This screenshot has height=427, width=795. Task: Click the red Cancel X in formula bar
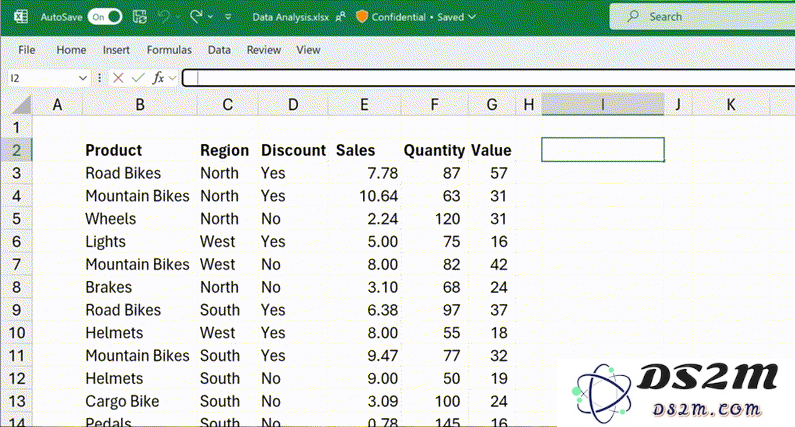tap(118, 78)
